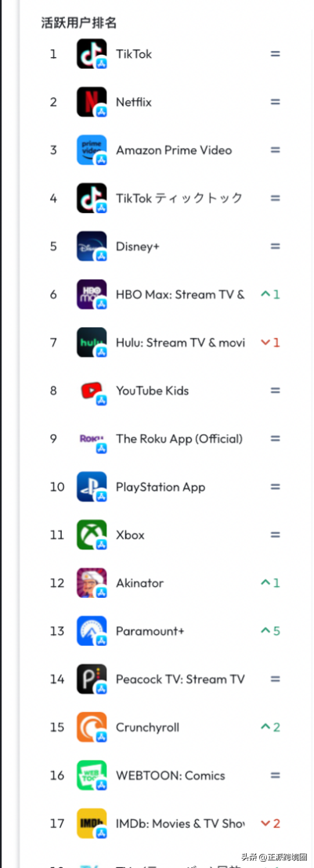Image resolution: width=314 pixels, height=868 pixels.
Task: Click the IMDb app icon
Action: pos(92,823)
